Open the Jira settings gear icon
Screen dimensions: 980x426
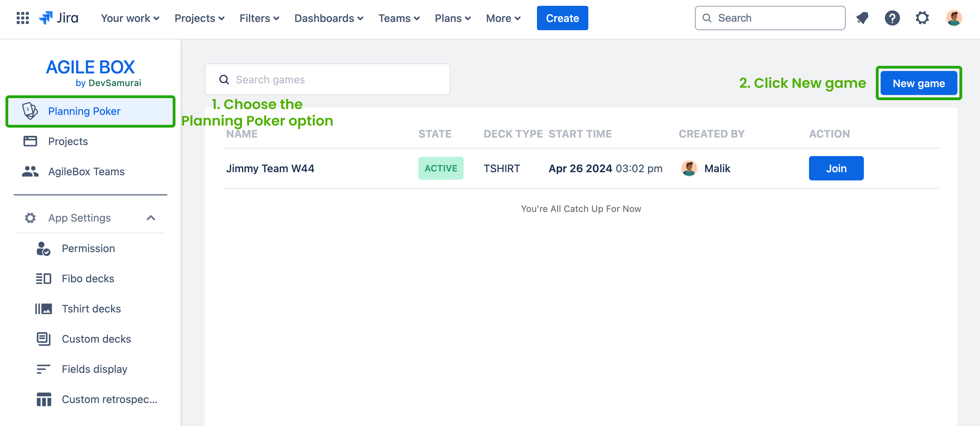click(922, 18)
